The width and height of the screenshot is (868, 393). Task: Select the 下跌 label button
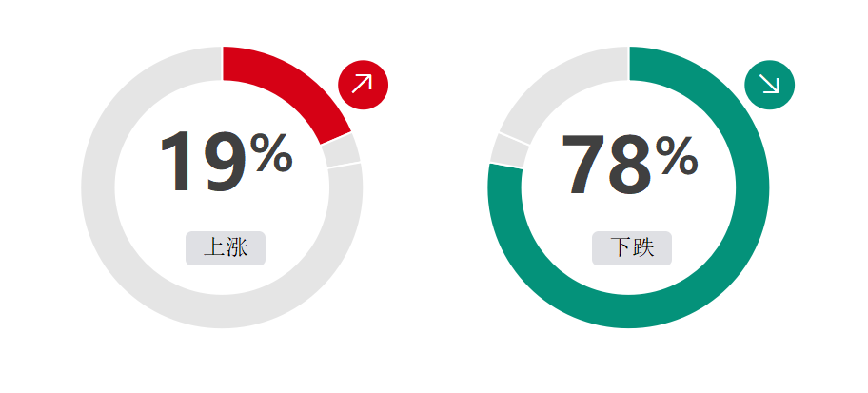(632, 248)
